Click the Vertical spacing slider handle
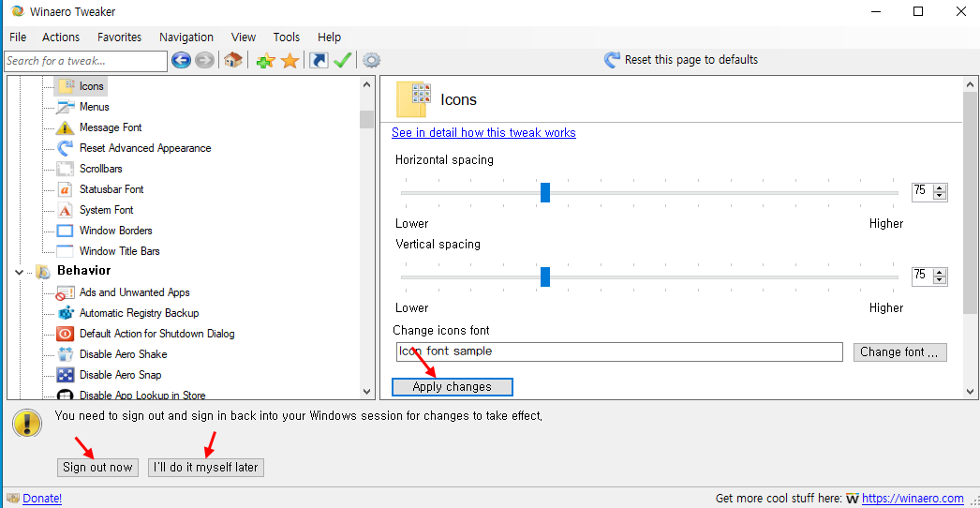Viewport: 980px width, 508px height. (545, 276)
